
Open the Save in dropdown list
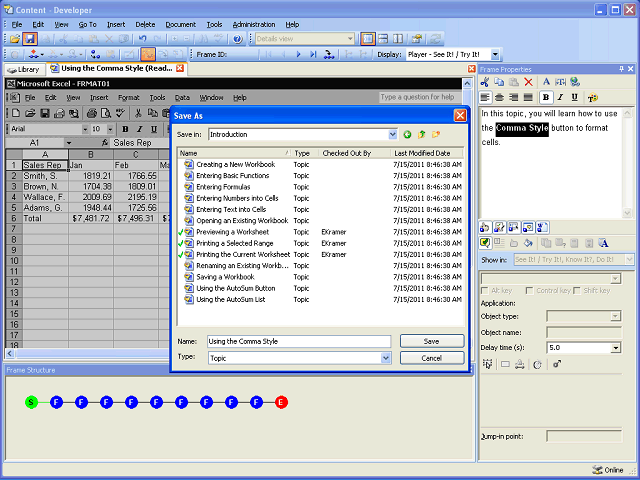click(392, 134)
